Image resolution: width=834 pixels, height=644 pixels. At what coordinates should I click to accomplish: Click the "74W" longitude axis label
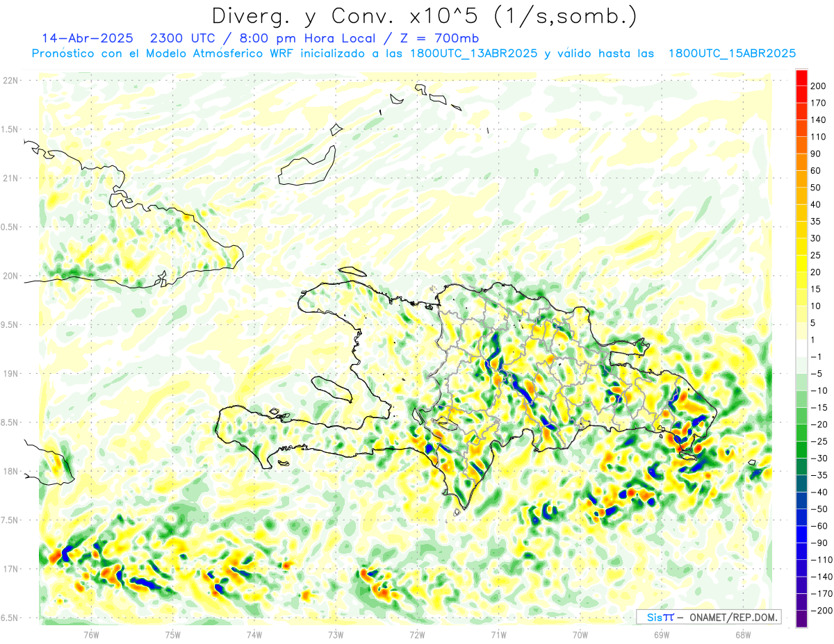click(x=254, y=635)
